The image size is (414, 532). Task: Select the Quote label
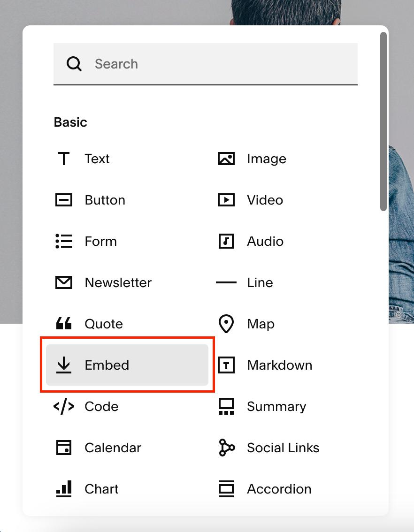[x=104, y=324]
